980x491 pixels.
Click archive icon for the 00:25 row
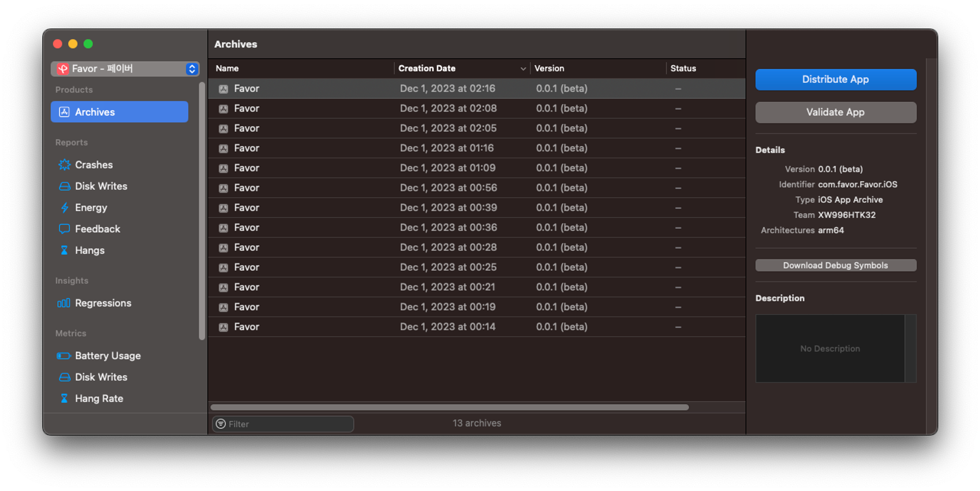[x=223, y=268]
